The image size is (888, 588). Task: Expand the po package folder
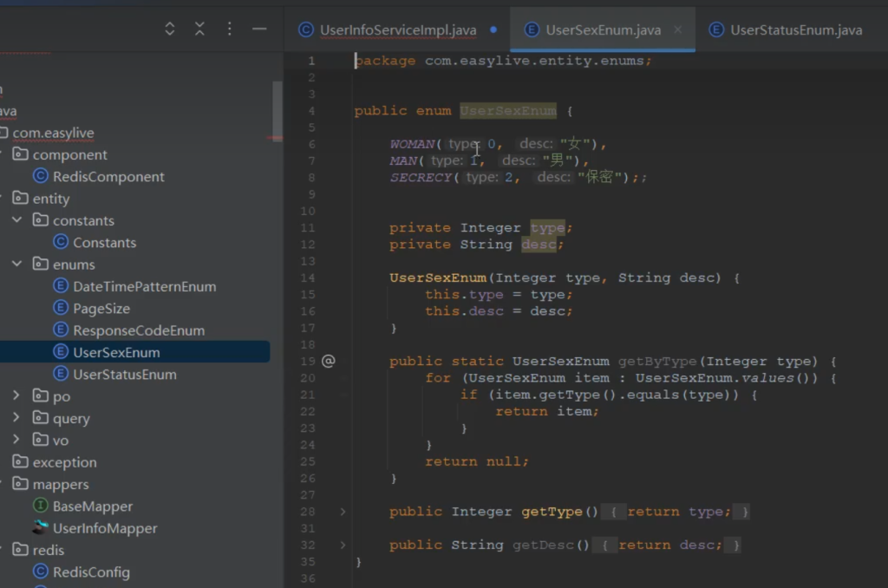click(17, 396)
